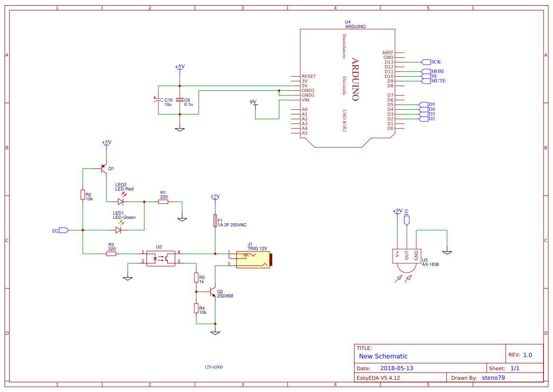
Task: Click the LED1 LED-Green symbol
Action: click(119, 230)
